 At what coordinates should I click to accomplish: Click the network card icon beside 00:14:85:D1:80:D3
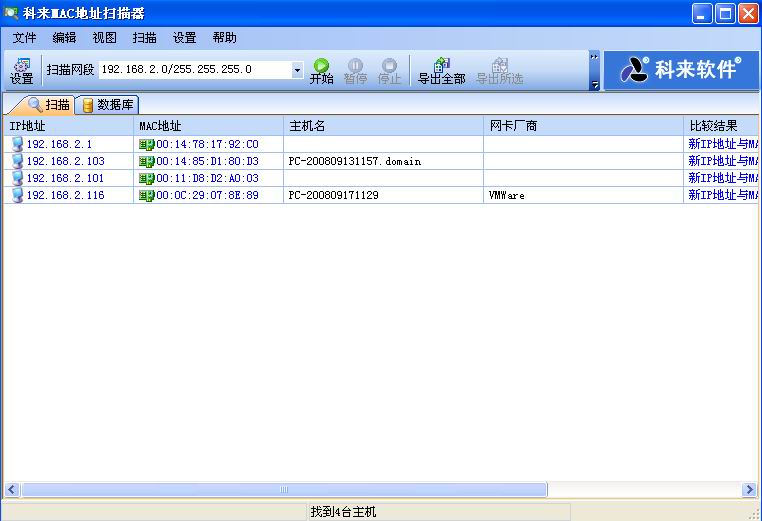pos(146,162)
